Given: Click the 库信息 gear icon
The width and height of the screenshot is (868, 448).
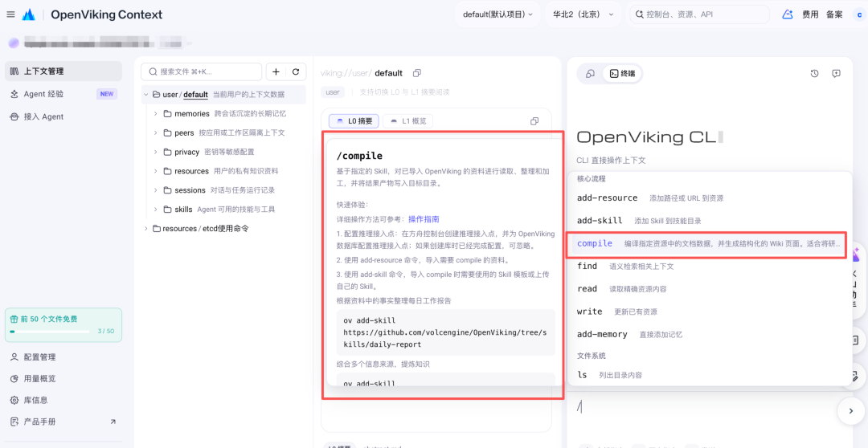Looking at the screenshot, I should tap(14, 400).
